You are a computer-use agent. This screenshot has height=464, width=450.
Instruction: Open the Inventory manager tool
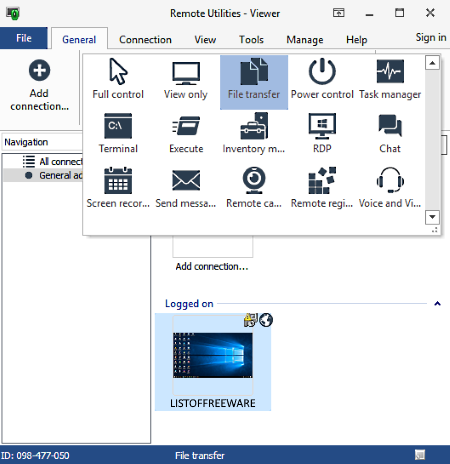pos(254,134)
